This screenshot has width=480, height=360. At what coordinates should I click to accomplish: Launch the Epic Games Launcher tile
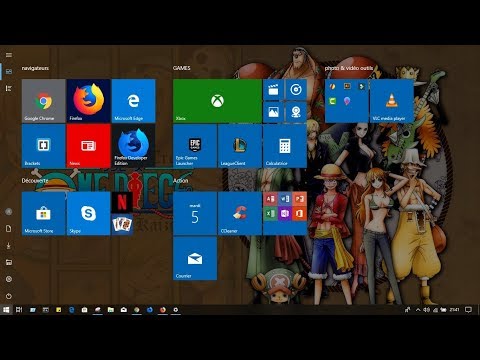195,146
